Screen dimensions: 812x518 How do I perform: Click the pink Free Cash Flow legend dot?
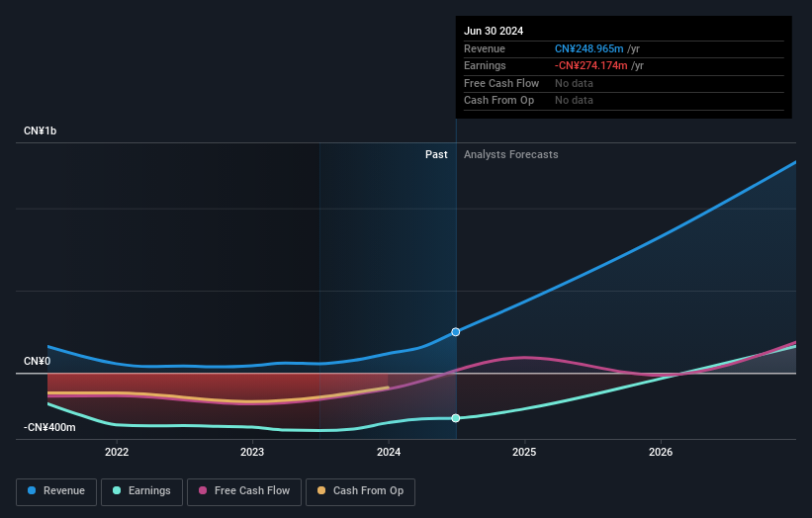[203, 490]
